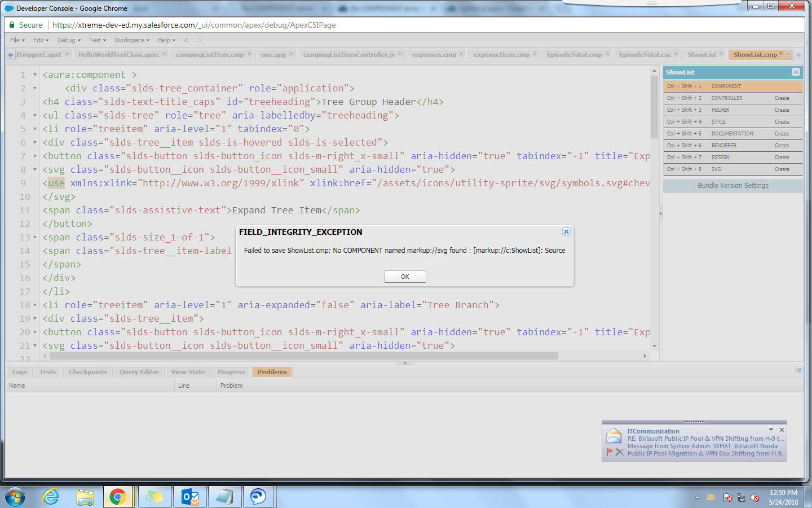Create the DOCUMENTATION bundle resource
The width and height of the screenshot is (812, 508).
(x=782, y=134)
